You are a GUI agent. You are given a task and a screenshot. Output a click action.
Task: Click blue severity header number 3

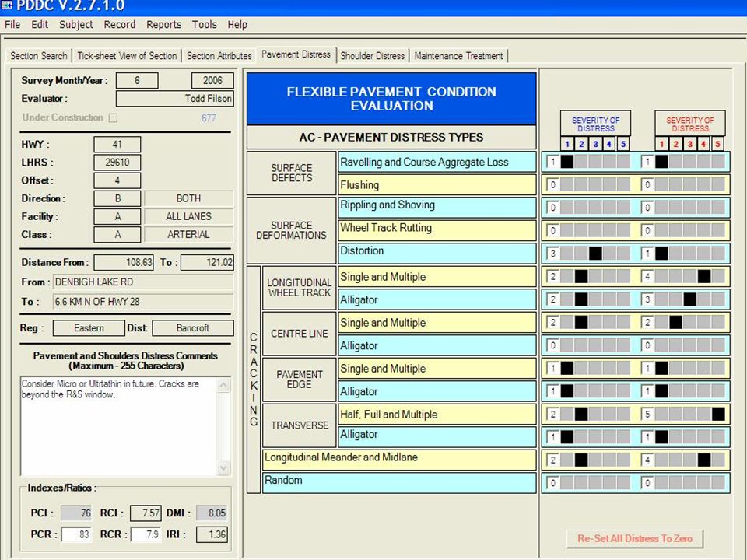[x=595, y=144]
